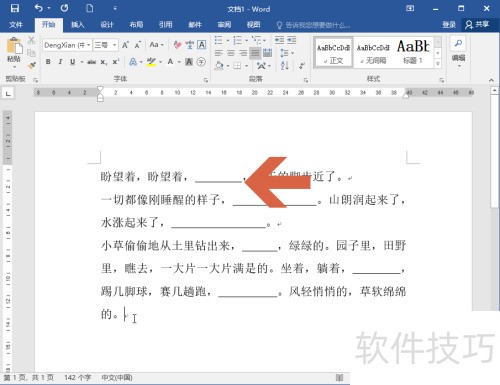Click the Tell Me search box

click(314, 25)
